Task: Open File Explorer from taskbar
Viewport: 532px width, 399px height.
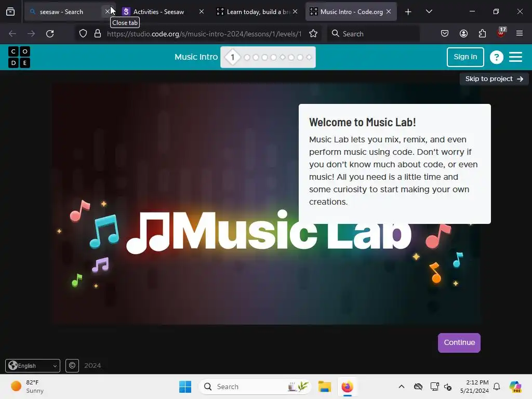Action: point(324,387)
